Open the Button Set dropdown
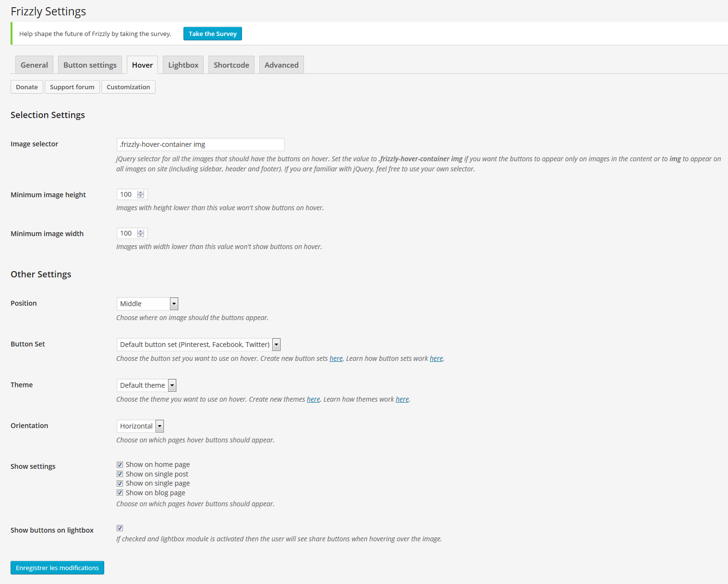Image resolution: width=728 pixels, height=584 pixels. (198, 345)
